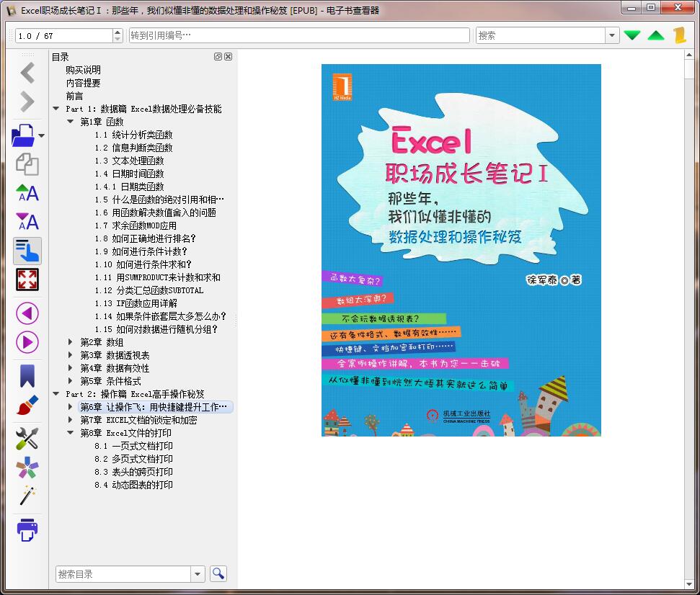
Task: Select 1.9 如何进行条件计数 entry
Action: 141,251
